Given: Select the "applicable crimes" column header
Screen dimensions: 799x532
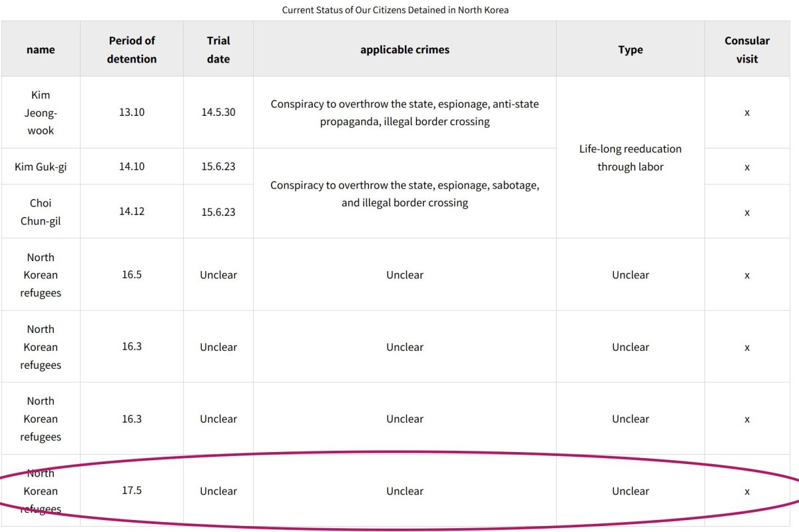Looking at the screenshot, I should tap(405, 50).
